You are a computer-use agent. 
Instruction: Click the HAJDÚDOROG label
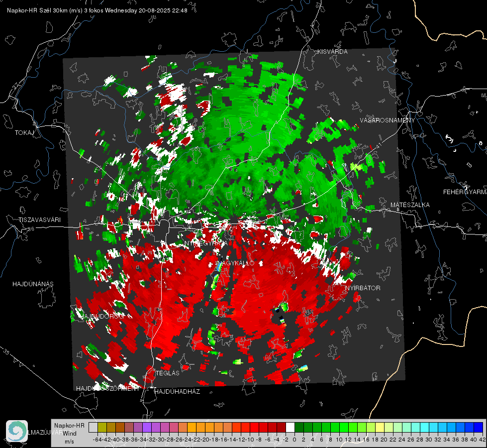(x=103, y=316)
